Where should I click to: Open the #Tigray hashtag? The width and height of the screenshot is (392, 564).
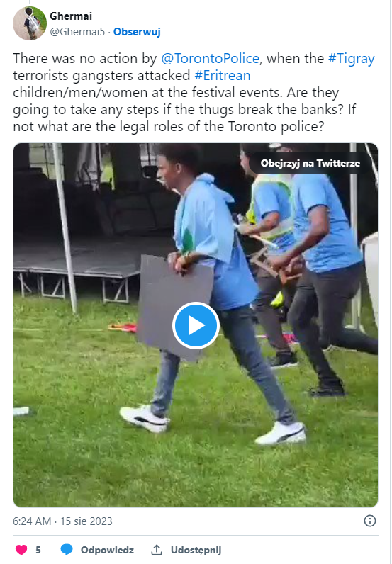coord(352,58)
